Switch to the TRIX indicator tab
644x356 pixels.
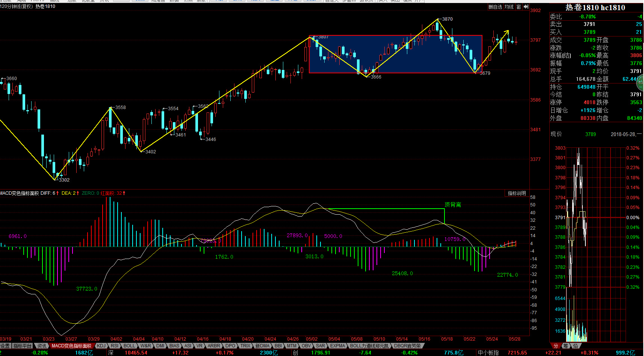click(245, 346)
